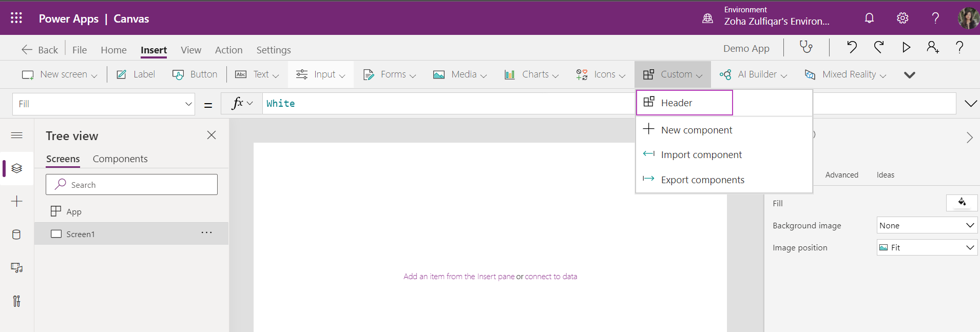Open the Advanced properties tab
980x332 pixels.
click(842, 175)
